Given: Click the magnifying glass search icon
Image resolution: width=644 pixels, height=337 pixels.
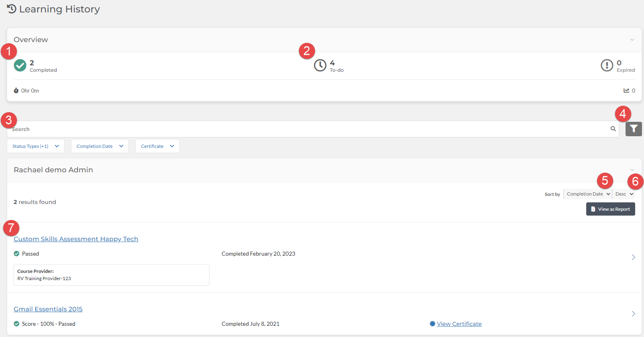Looking at the screenshot, I should pyautogui.click(x=613, y=129).
